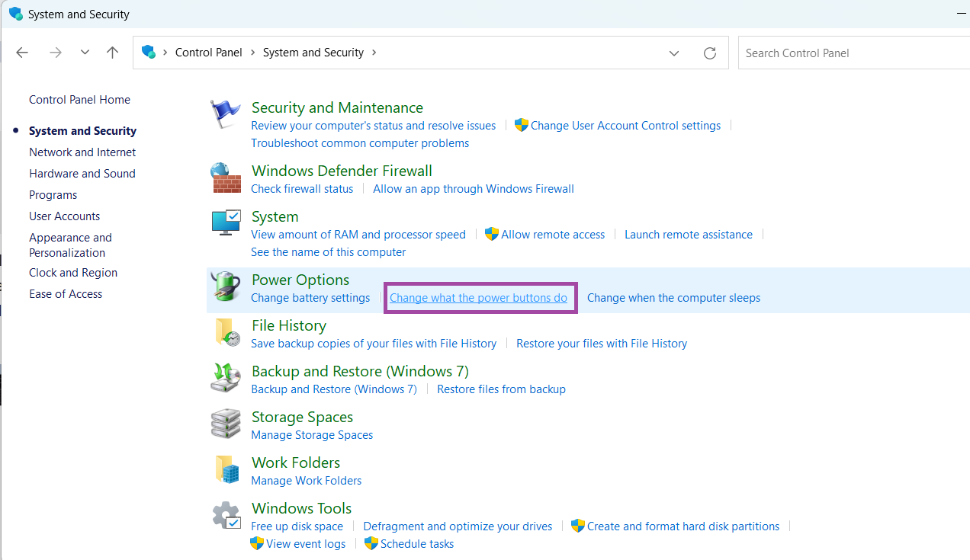The width and height of the screenshot is (970, 560).
Task: Go up one level with the up arrow
Action: pos(113,53)
